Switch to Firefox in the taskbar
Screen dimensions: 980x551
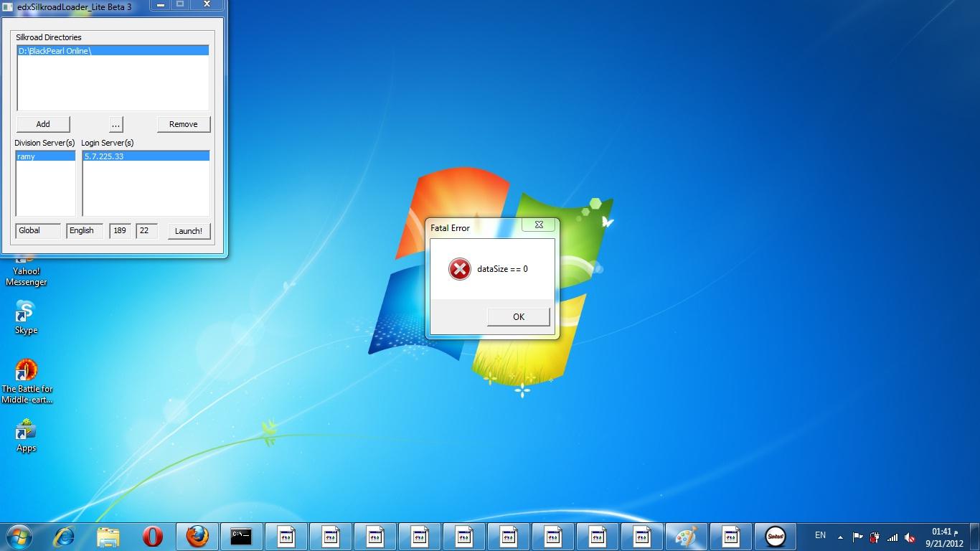197,536
